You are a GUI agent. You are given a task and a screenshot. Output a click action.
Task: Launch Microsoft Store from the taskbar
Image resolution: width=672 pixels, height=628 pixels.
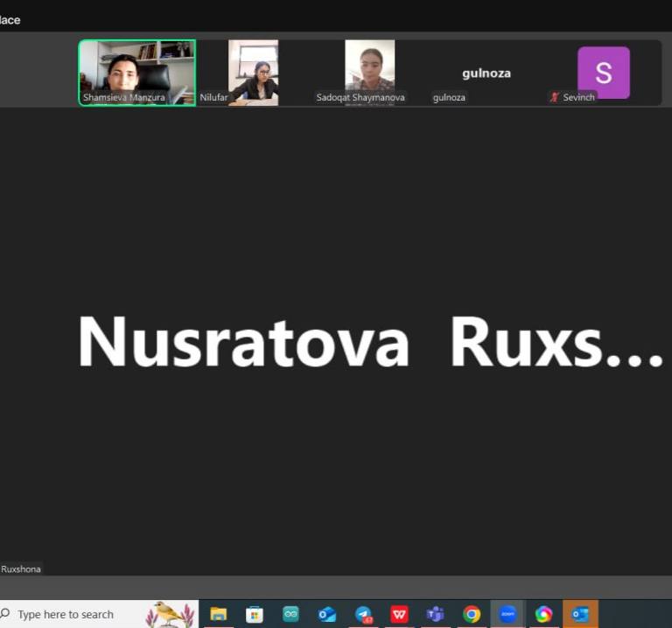(254, 614)
